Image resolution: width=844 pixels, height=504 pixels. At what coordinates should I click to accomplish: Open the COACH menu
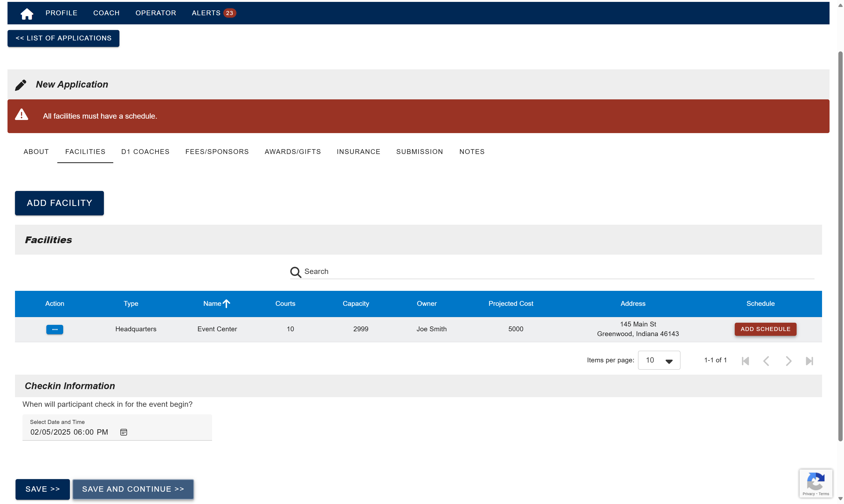click(x=106, y=13)
